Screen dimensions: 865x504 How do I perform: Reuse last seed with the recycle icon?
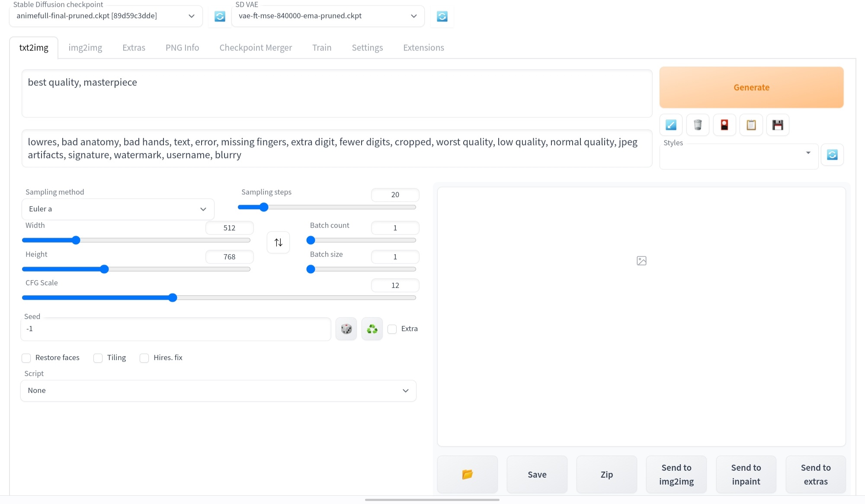(x=372, y=329)
